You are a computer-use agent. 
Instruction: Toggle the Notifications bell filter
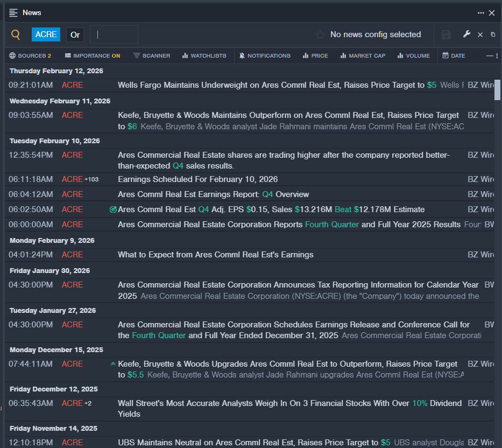[x=265, y=55]
